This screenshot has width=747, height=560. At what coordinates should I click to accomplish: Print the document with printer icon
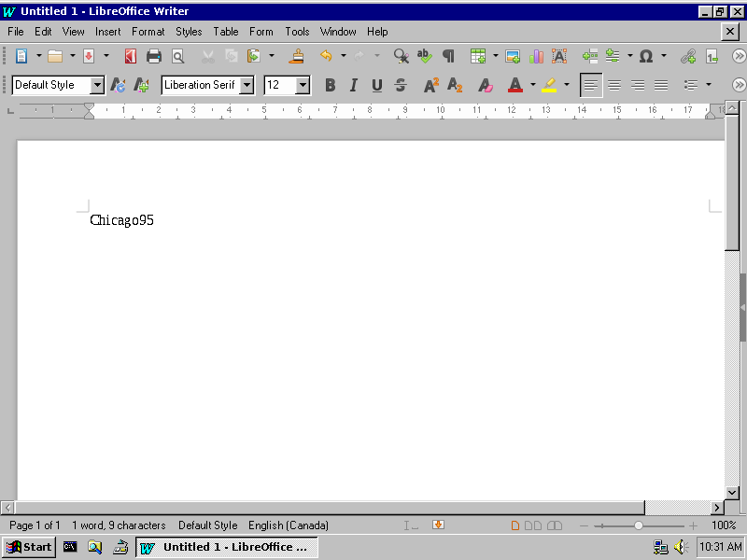tap(153, 56)
